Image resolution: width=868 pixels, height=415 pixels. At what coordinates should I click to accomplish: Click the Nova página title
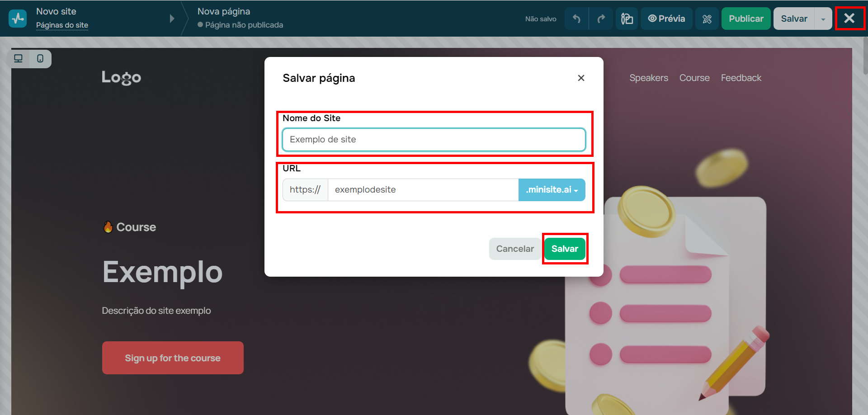tap(224, 11)
